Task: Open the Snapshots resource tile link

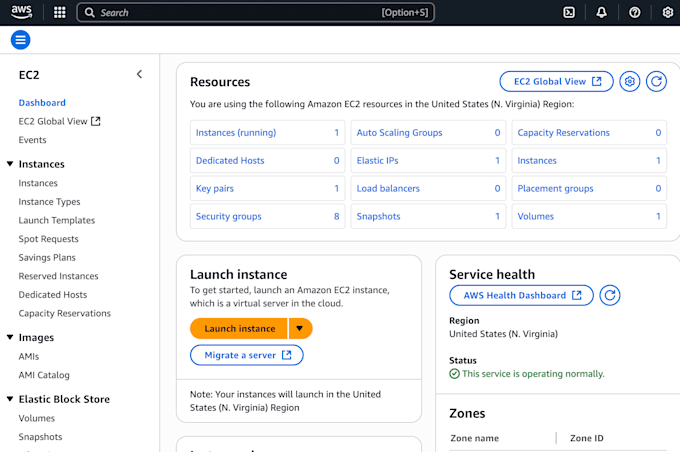Action: click(x=378, y=216)
